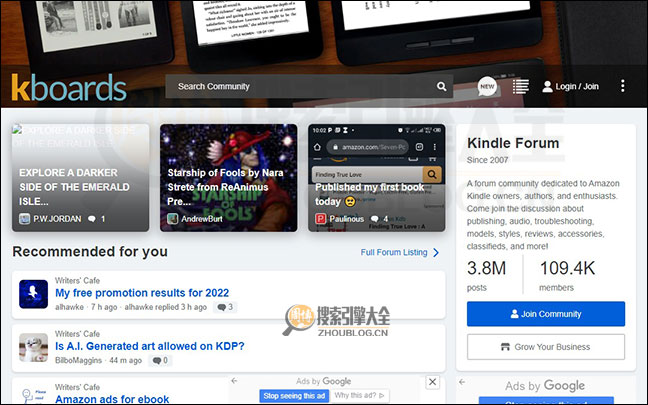Click Paulinous avatar icon
This screenshot has width=648, height=405.
tap(321, 219)
